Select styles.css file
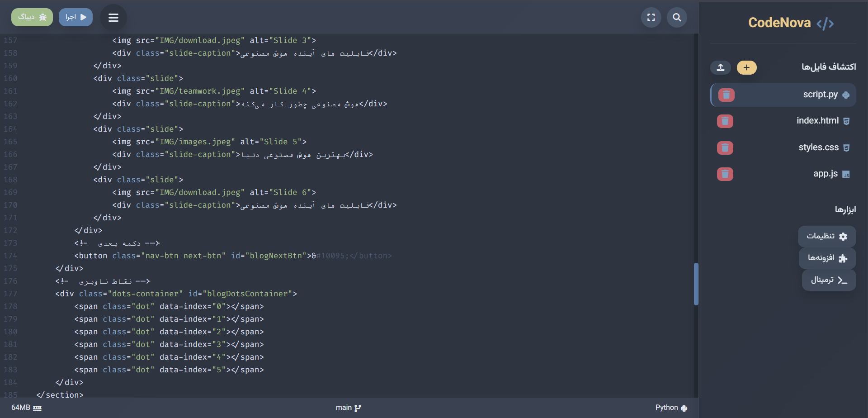 [x=818, y=147]
